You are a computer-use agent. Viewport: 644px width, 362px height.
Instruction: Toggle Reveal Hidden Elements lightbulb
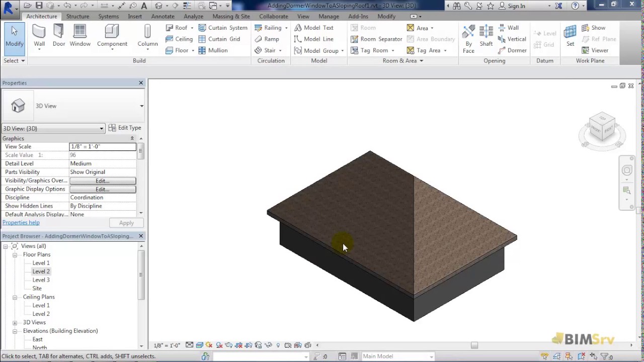(x=278, y=345)
